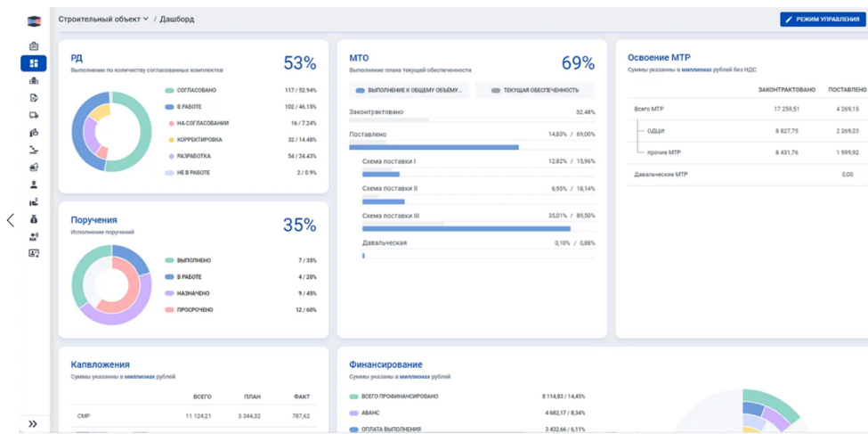This screenshot has height=434, width=868.
Task: Open the delivery truck icon in the sidebar
Action: [34, 115]
